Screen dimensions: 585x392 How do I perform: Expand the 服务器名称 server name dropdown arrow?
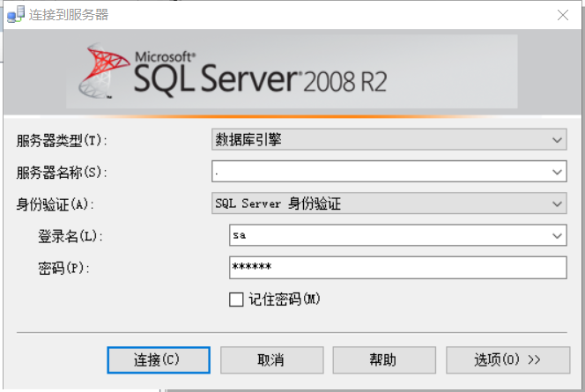pyautogui.click(x=557, y=172)
